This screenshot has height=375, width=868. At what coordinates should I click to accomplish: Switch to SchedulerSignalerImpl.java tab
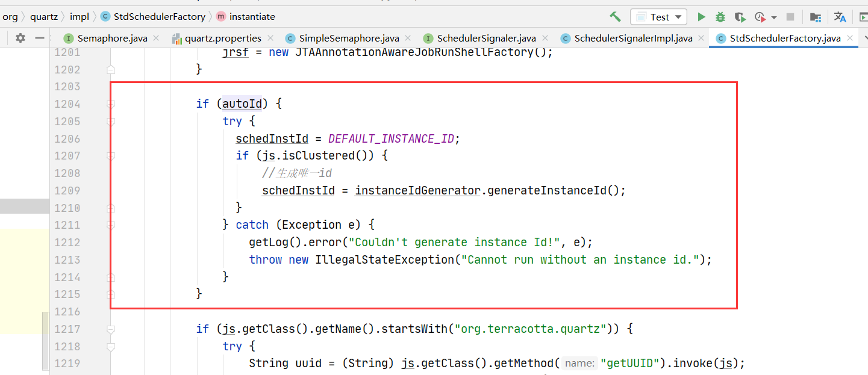click(x=634, y=39)
